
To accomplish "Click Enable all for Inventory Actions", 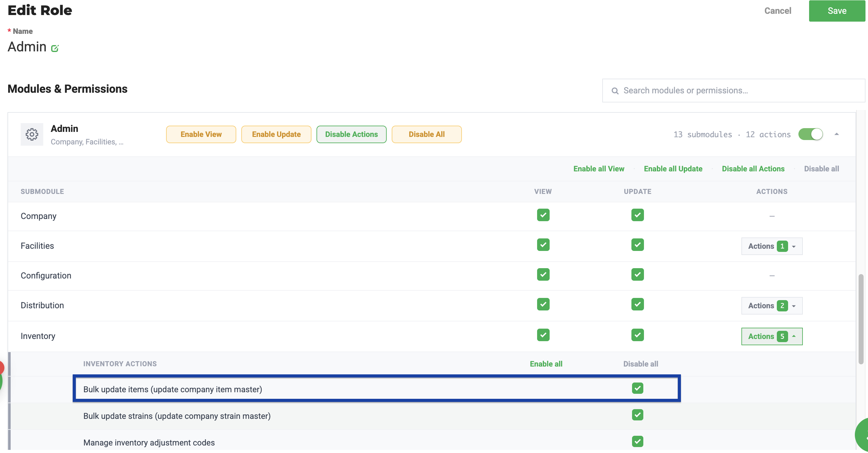I will pyautogui.click(x=546, y=364).
